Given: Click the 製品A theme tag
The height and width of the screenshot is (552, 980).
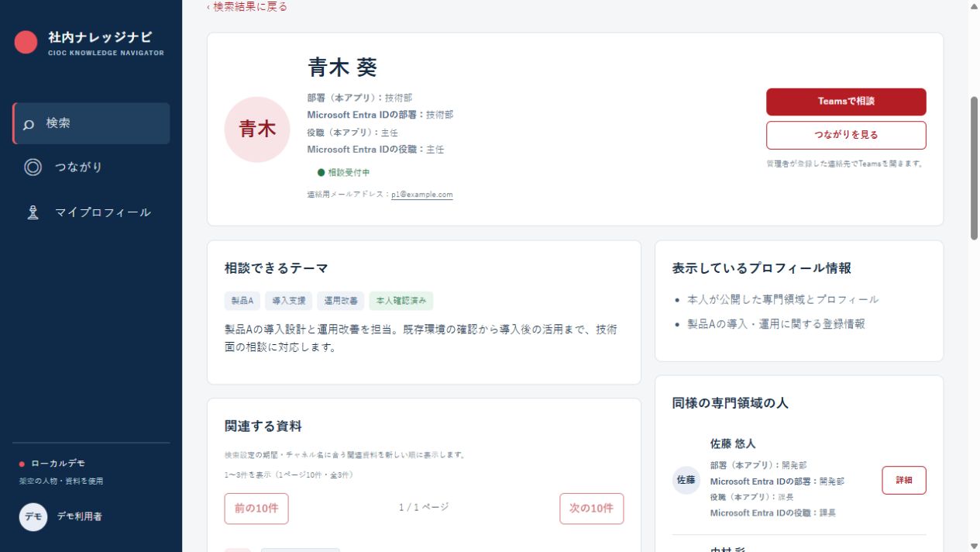Looking at the screenshot, I should click(242, 301).
